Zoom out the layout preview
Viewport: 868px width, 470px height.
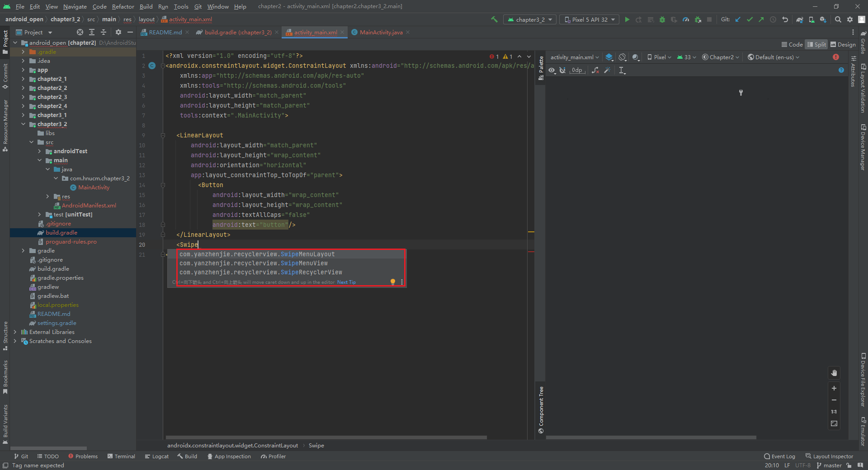(834, 400)
